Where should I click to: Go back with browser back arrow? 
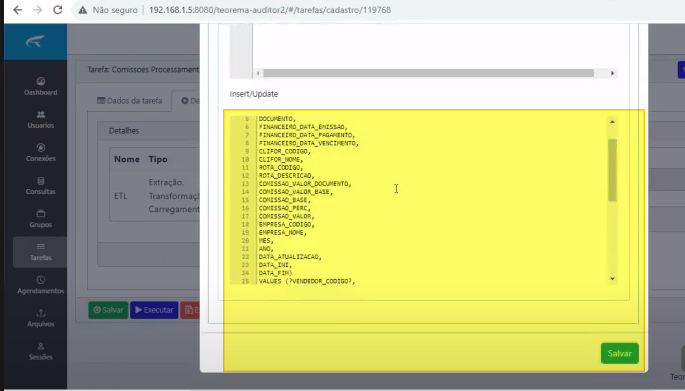(x=17, y=10)
